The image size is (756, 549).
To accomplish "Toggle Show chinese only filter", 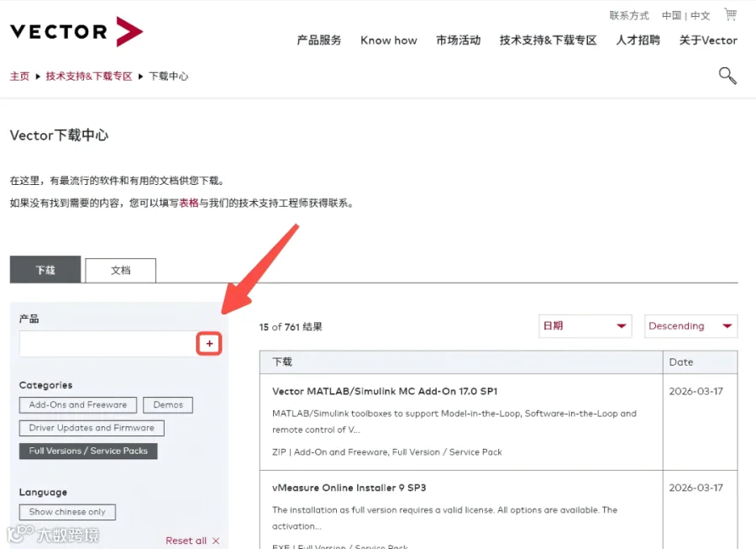I will tap(67, 512).
